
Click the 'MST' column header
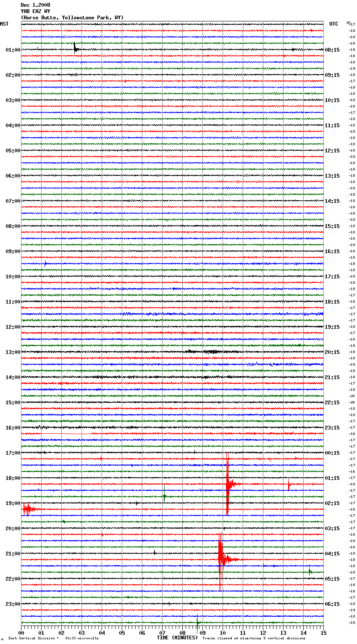[4, 24]
